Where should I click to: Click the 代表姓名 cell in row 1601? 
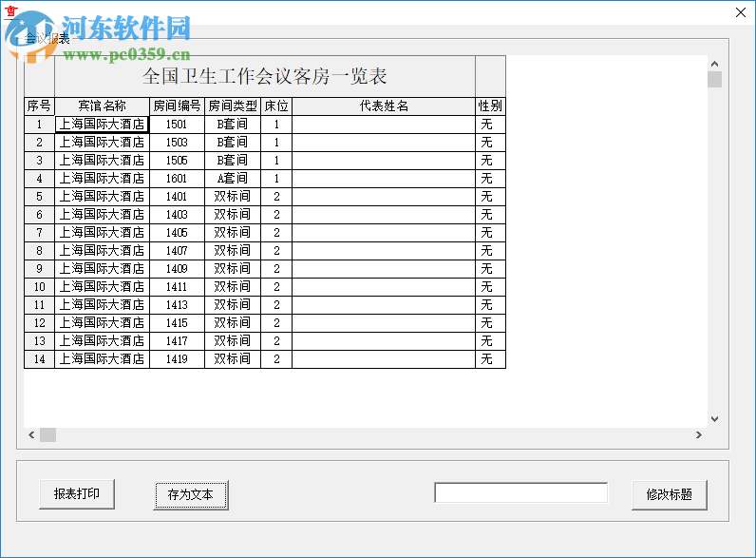tap(384, 179)
